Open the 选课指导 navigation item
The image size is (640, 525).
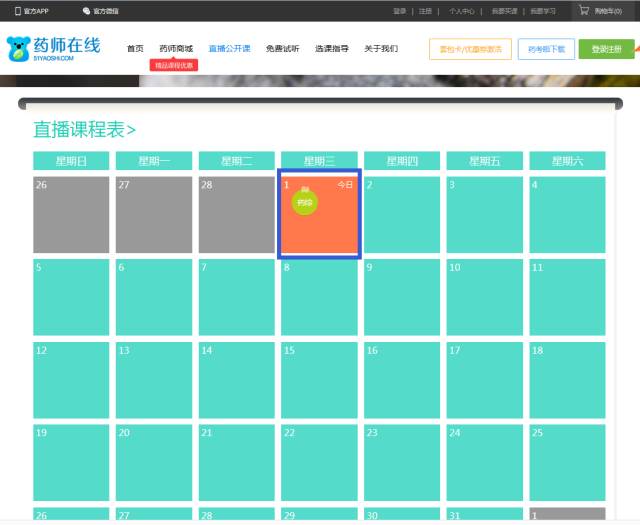point(332,49)
